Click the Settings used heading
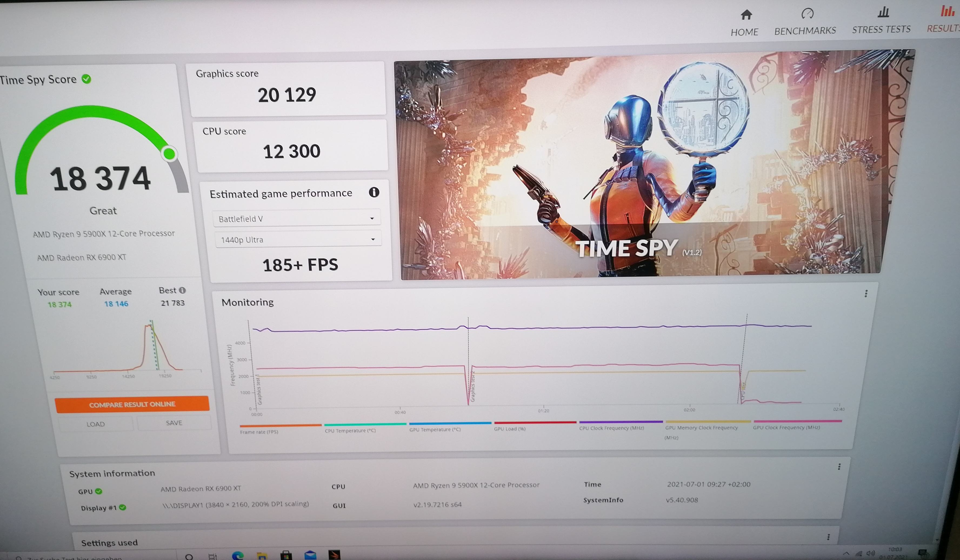Image resolution: width=960 pixels, height=560 pixels. pos(109,542)
